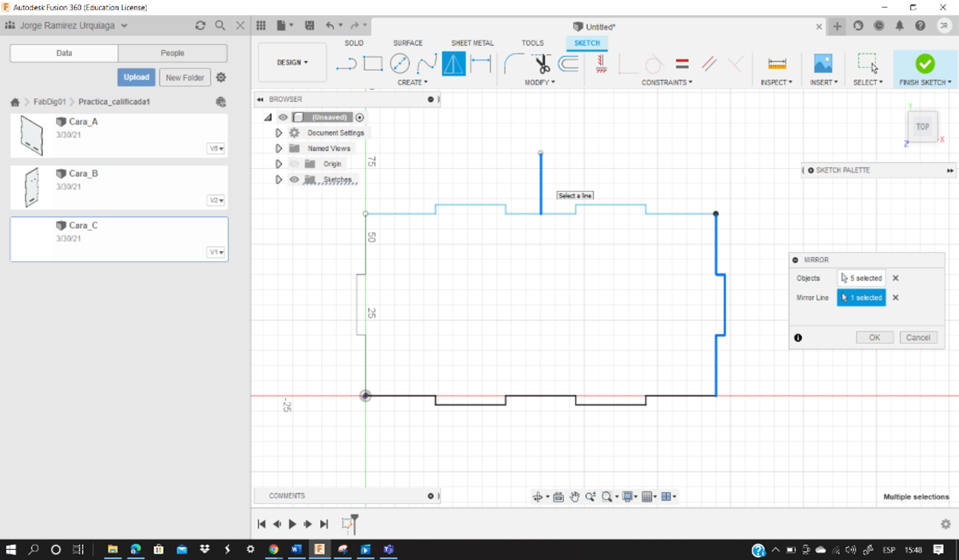Open the data panel grid icon
Image resolution: width=959 pixels, height=560 pixels.
click(261, 25)
